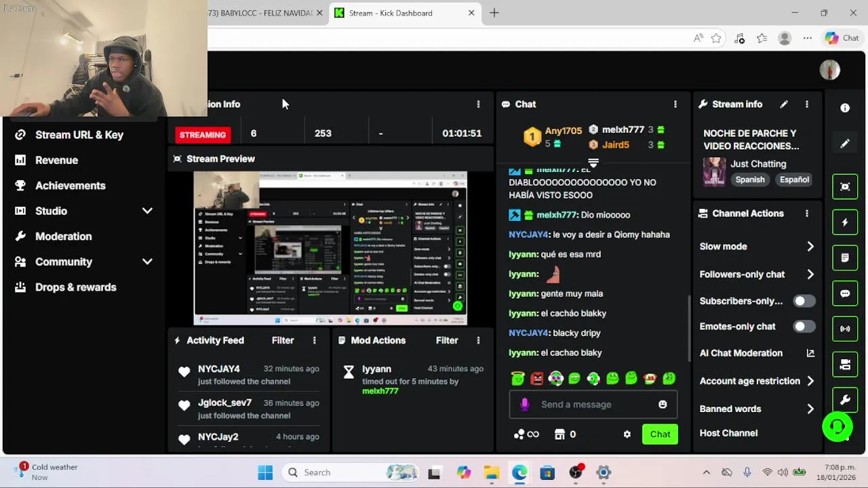This screenshot has height=488, width=868.
Task: Click the shop icon showing 0
Action: click(560, 434)
